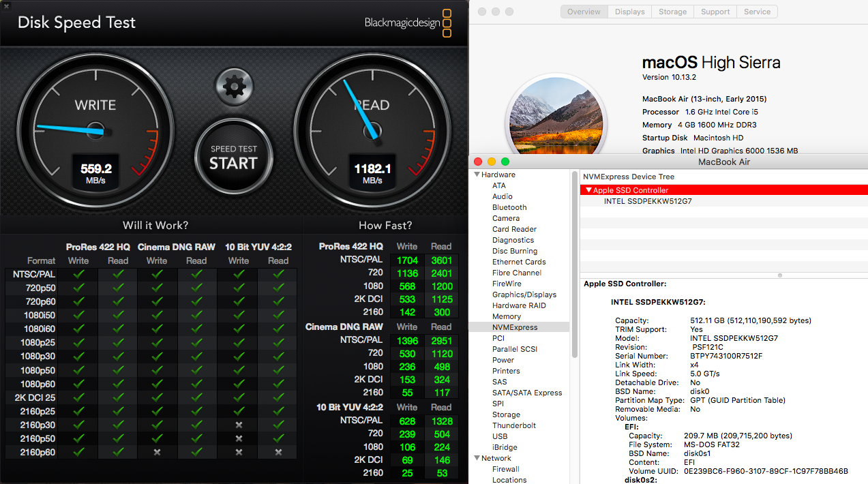Select Storage in the System Information sidebar
The height and width of the screenshot is (484, 868).
click(x=506, y=414)
